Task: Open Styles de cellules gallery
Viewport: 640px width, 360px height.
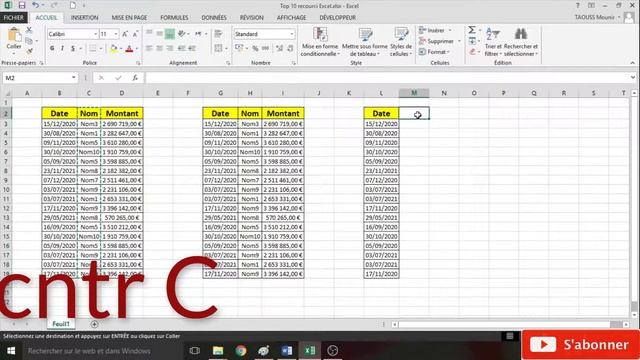Action: tap(401, 42)
